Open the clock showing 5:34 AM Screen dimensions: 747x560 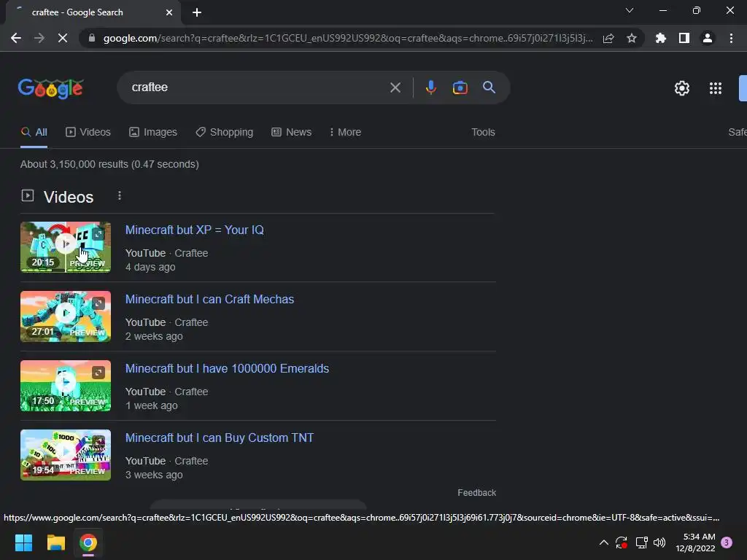click(695, 542)
